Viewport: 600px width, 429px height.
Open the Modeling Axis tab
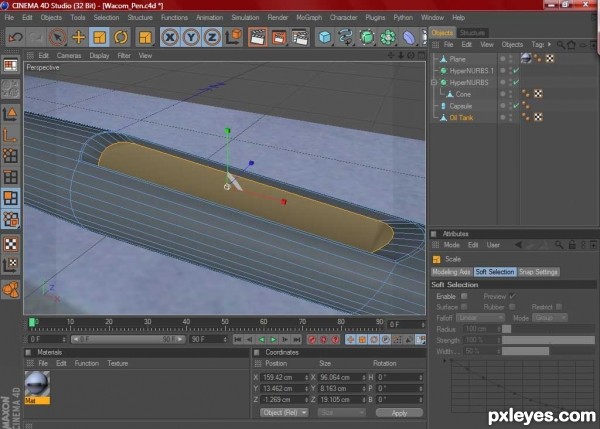point(452,272)
